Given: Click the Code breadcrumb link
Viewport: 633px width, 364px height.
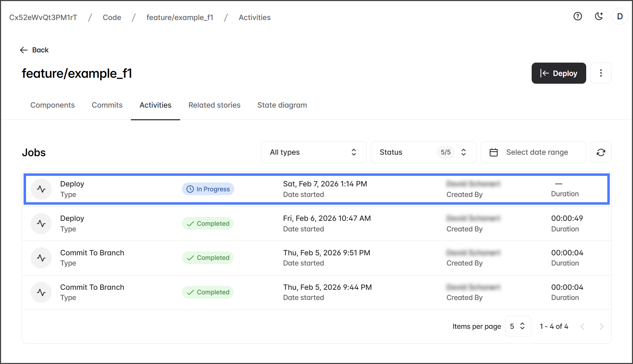Looking at the screenshot, I should [112, 18].
